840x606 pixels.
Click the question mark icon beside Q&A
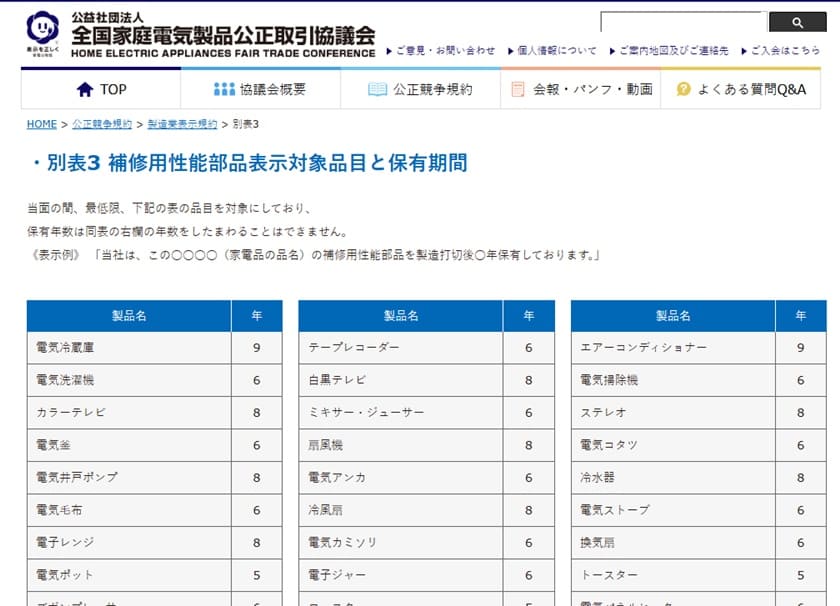(x=684, y=89)
